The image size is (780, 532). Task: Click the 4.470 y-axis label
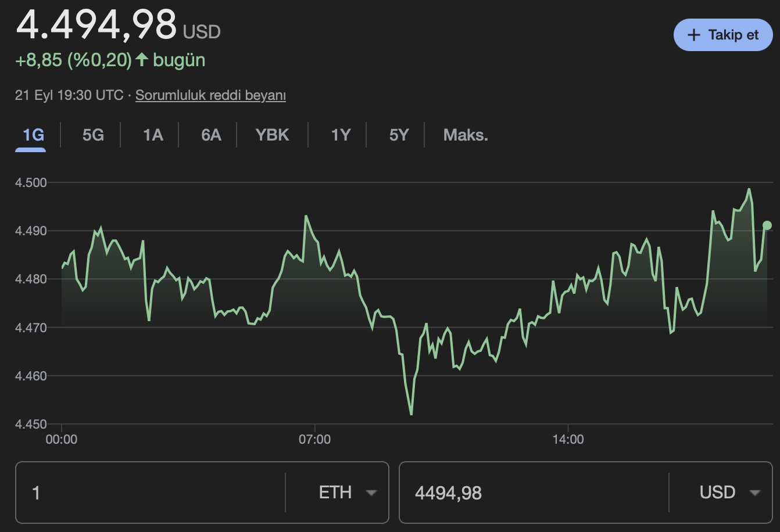(31, 328)
